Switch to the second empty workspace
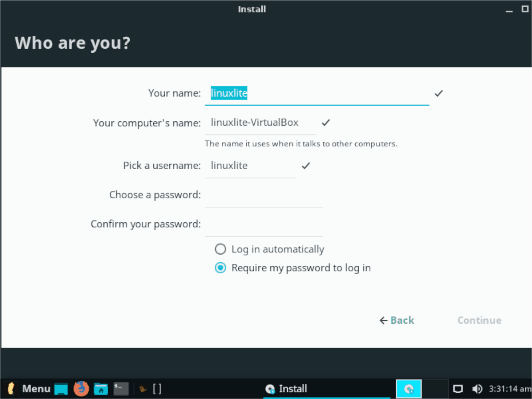 pos(435,389)
